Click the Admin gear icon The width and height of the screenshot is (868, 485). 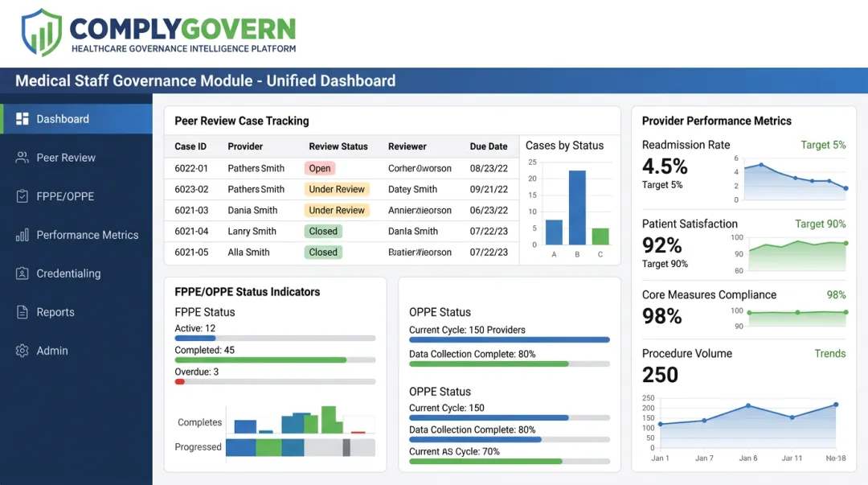coord(23,351)
